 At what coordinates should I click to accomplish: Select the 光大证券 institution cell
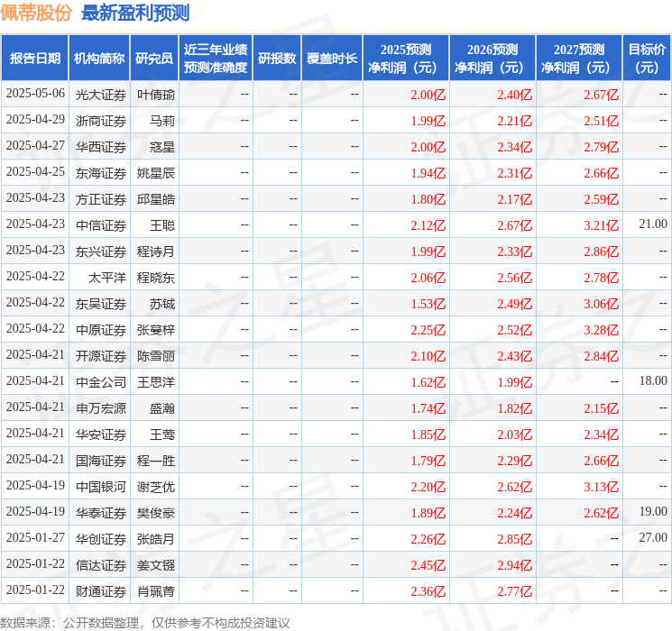(101, 95)
